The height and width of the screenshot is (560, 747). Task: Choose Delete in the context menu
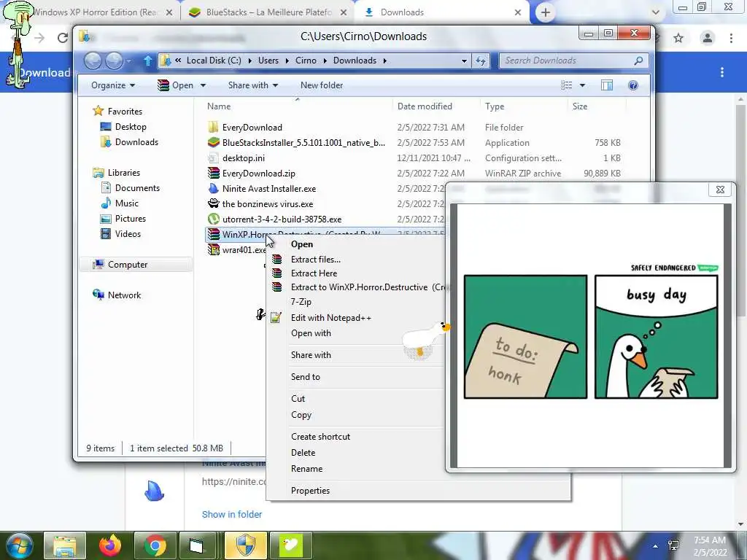tap(303, 452)
